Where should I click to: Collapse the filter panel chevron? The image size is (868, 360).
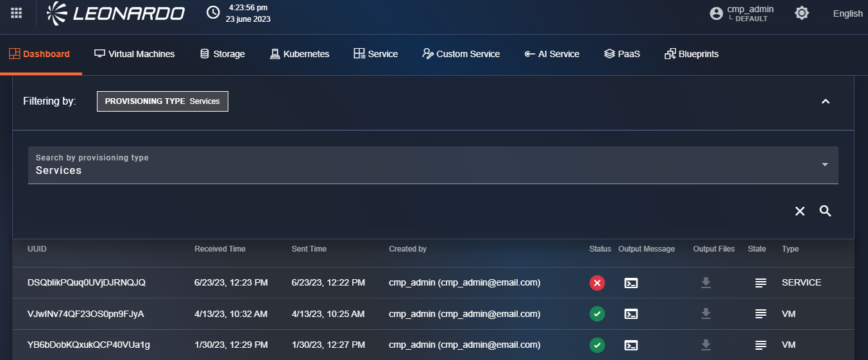[x=826, y=101]
